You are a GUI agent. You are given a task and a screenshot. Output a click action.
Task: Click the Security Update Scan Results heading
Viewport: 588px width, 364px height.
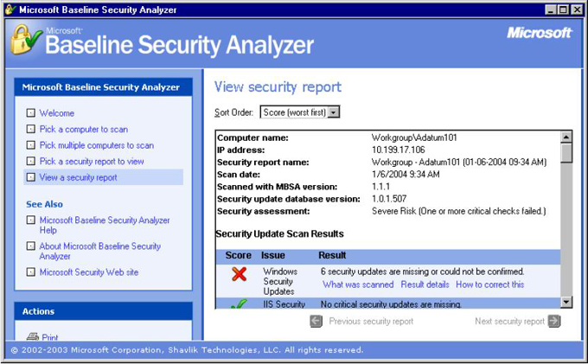tap(280, 234)
